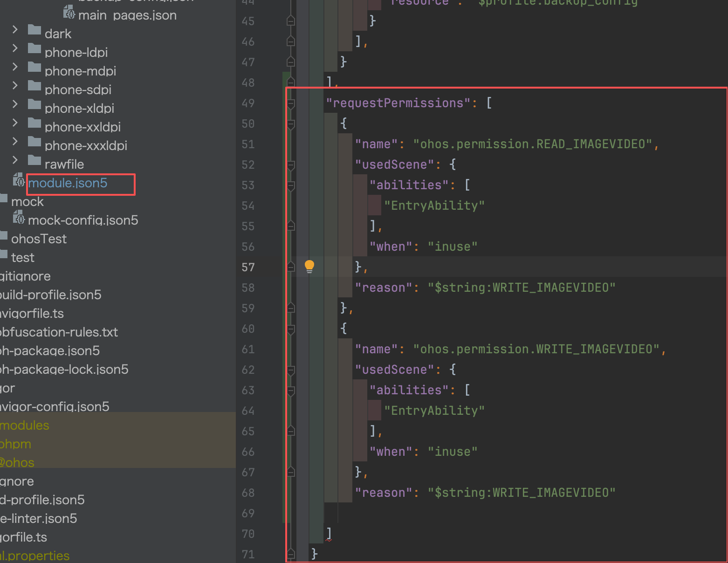
Task: Click the main_pages.json file icon
Action: (69, 13)
